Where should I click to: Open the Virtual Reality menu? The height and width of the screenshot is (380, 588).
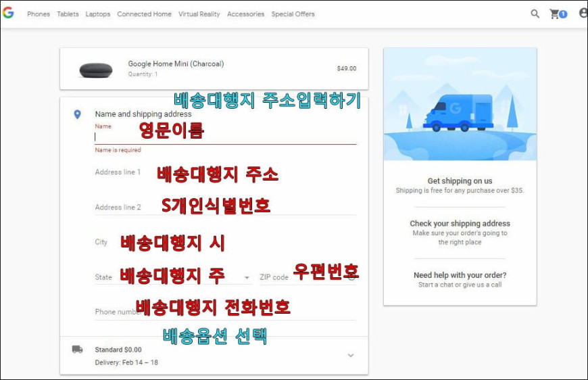[199, 14]
